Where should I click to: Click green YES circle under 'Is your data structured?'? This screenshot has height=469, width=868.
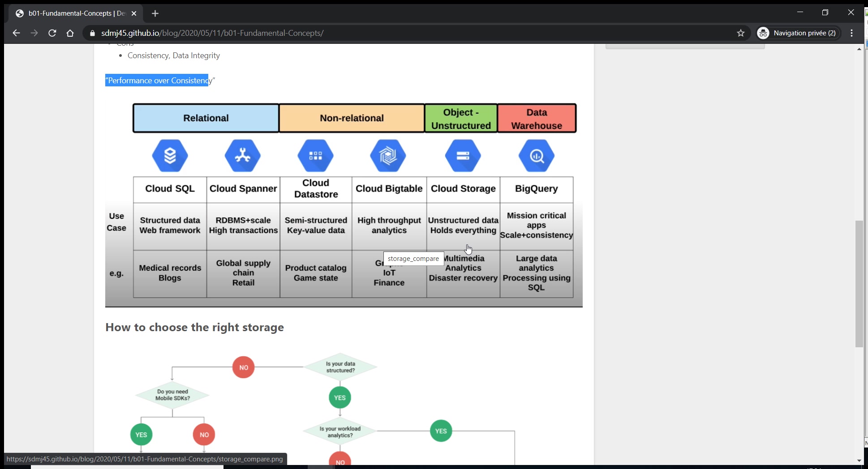pyautogui.click(x=340, y=398)
